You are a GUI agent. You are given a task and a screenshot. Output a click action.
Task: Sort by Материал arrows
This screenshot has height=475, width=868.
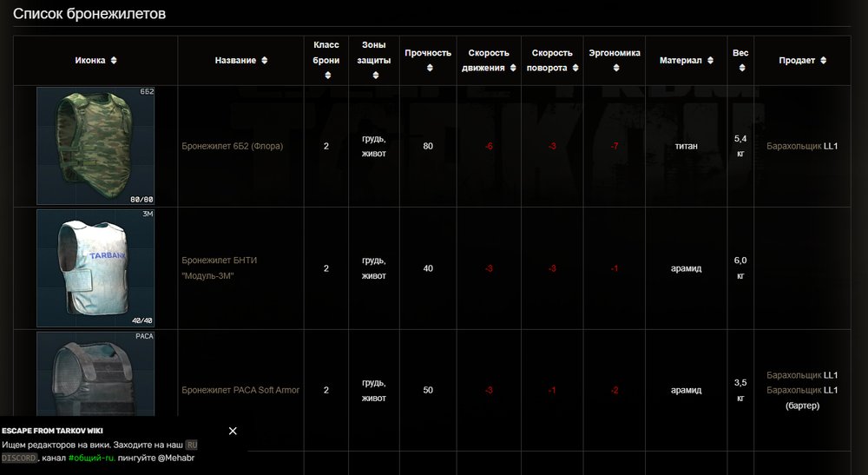pyautogui.click(x=710, y=60)
